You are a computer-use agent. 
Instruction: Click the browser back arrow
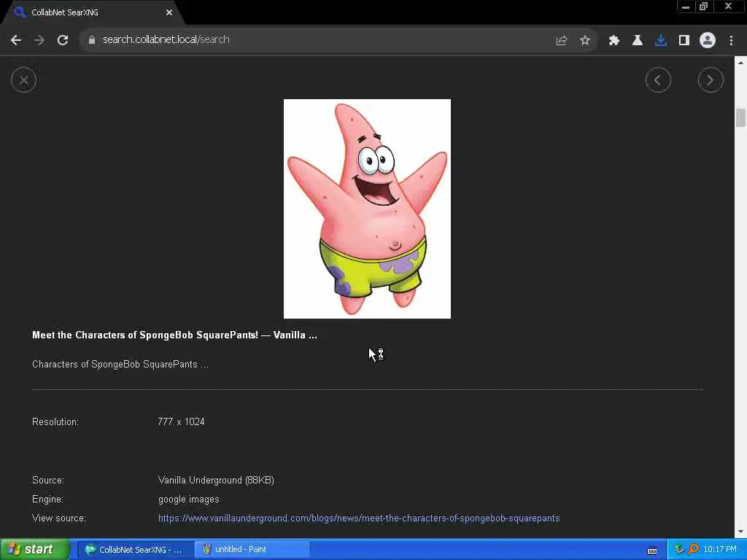(x=16, y=40)
